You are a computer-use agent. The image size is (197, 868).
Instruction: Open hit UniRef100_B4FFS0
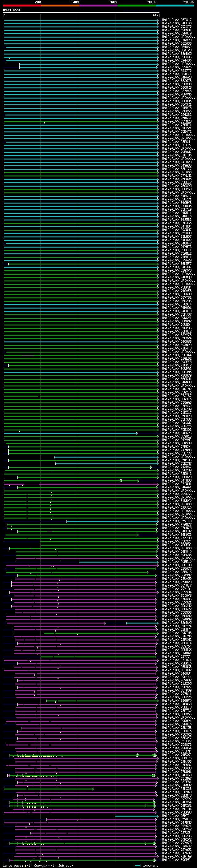pyautogui.click(x=176, y=23)
